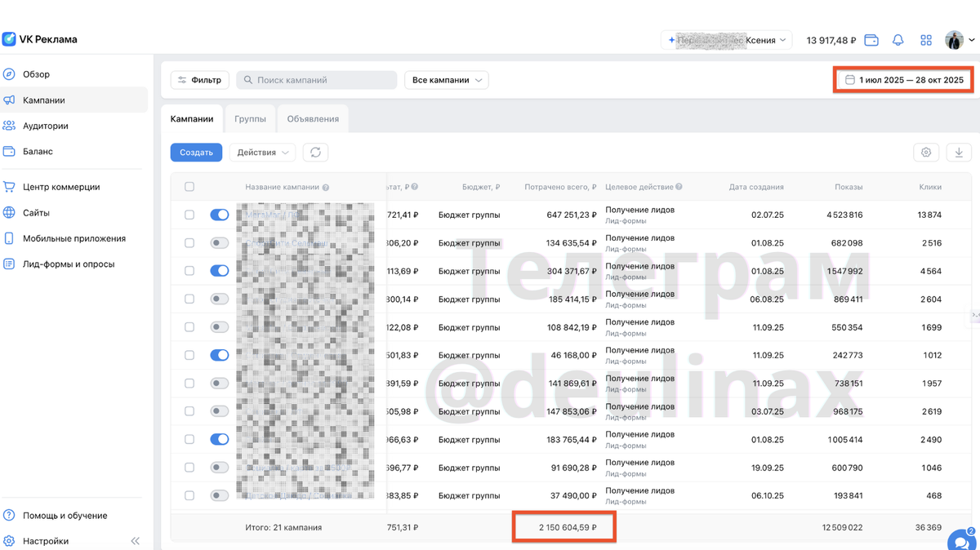Tick checkbox of the 647 251,23 ₽ row

pyautogui.click(x=189, y=215)
